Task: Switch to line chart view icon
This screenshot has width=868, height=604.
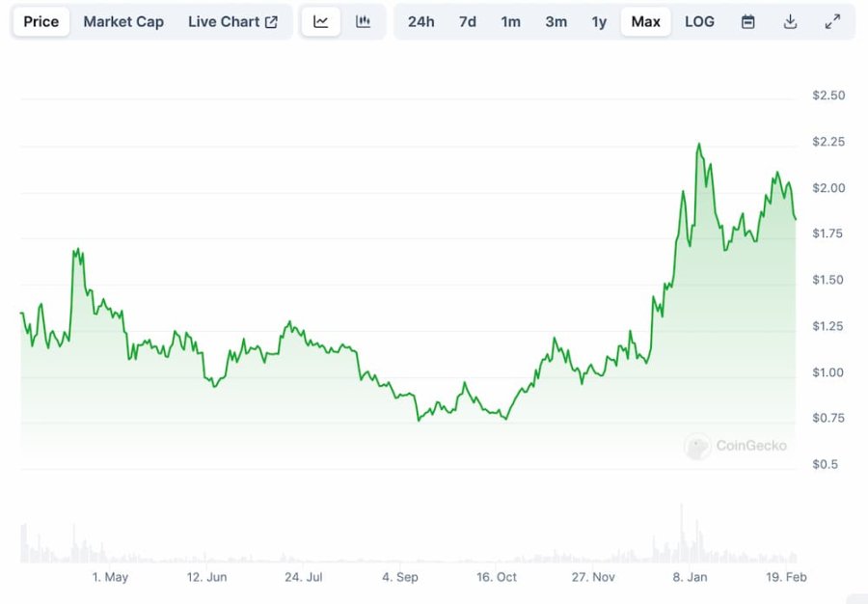Action: pos(321,21)
